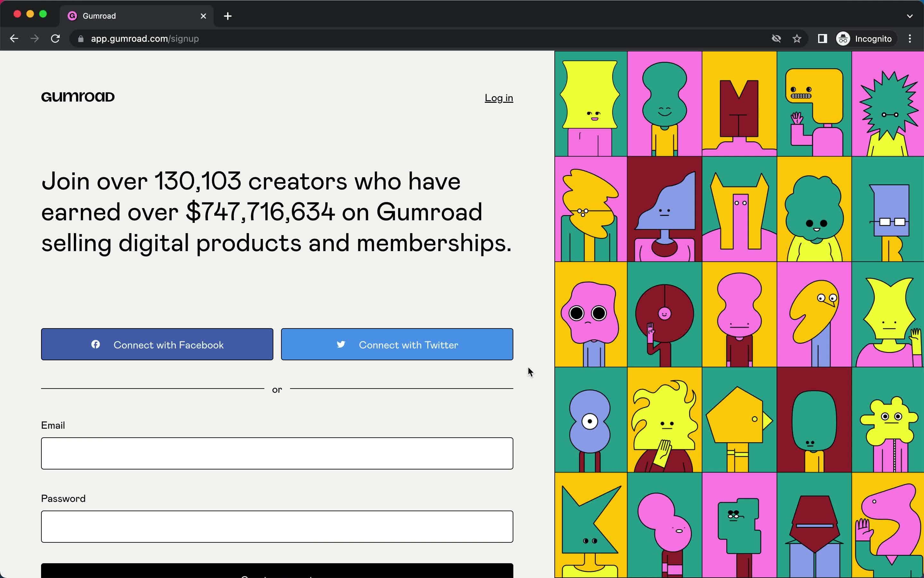Viewport: 924px width, 578px height.
Task: Click Connect with Twitter button
Action: point(397,344)
